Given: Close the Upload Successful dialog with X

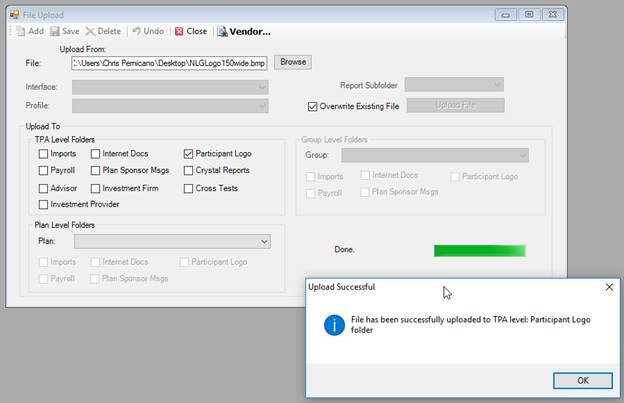Looking at the screenshot, I should (x=609, y=287).
